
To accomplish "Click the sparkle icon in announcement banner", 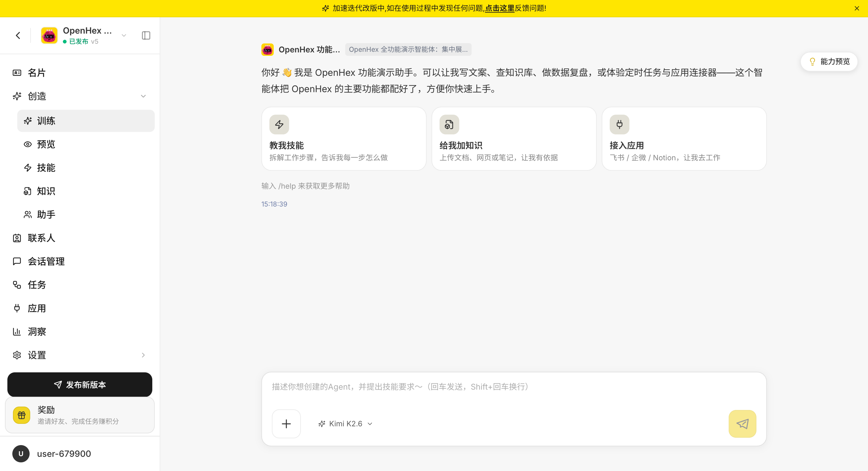I will click(325, 8).
